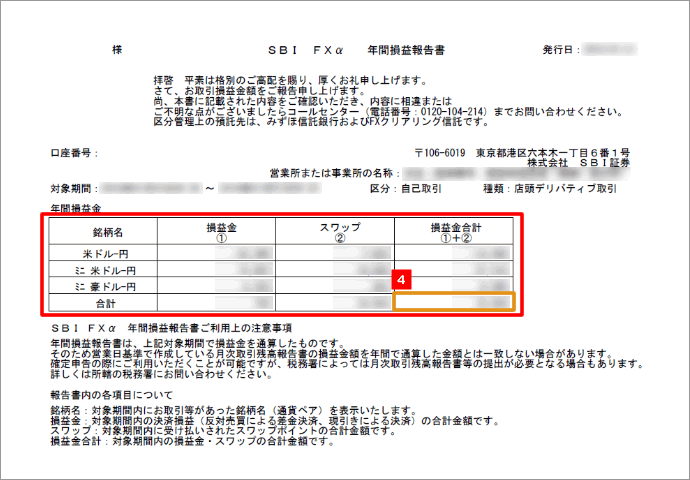The image size is (690, 480).
Task: Select the '合計' row label
Action: point(106,303)
